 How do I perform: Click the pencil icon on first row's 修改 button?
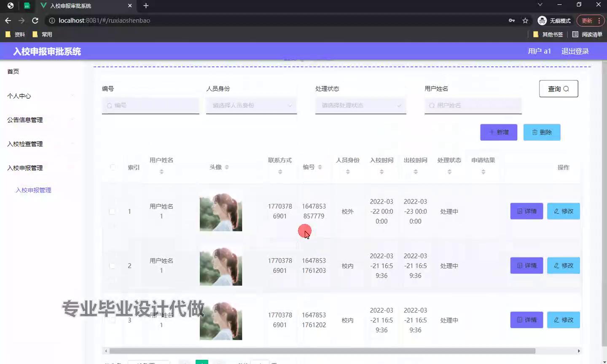tap(557, 211)
